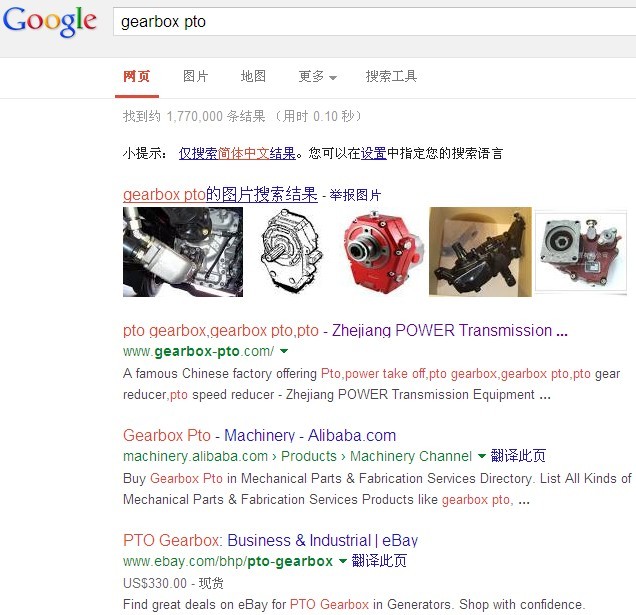Open the black gearbox in box thumbnail
The height and width of the screenshot is (615, 636).
[x=480, y=252]
